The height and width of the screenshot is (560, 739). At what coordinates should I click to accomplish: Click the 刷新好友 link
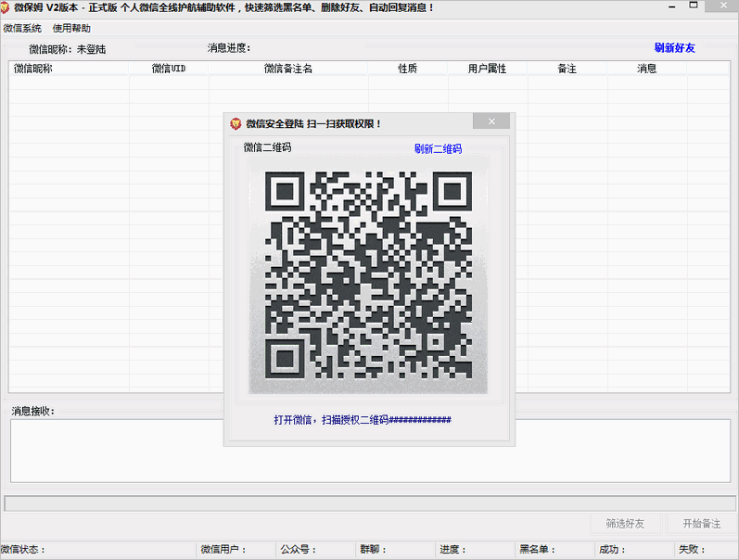pos(674,47)
